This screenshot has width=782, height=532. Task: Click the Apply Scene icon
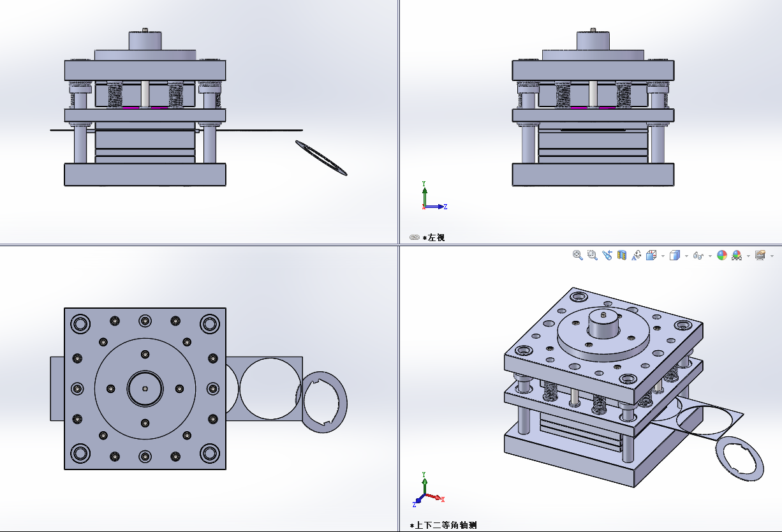tap(737, 255)
